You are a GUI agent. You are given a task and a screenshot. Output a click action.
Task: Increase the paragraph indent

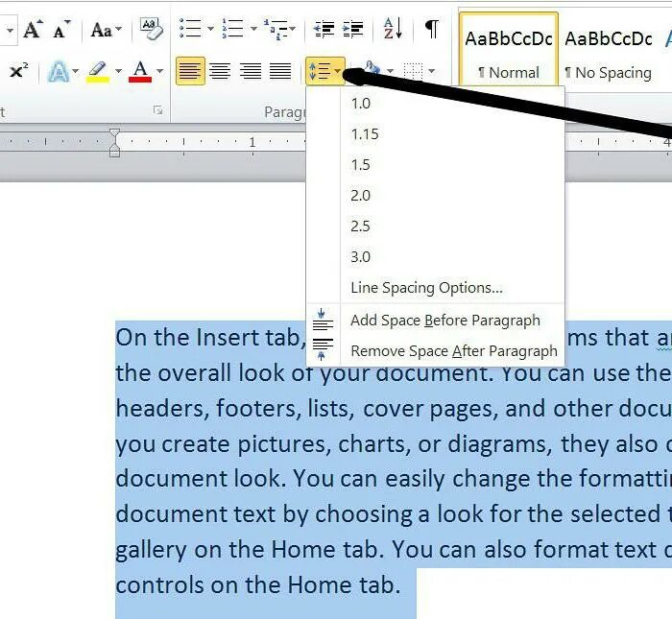pyautogui.click(x=353, y=29)
